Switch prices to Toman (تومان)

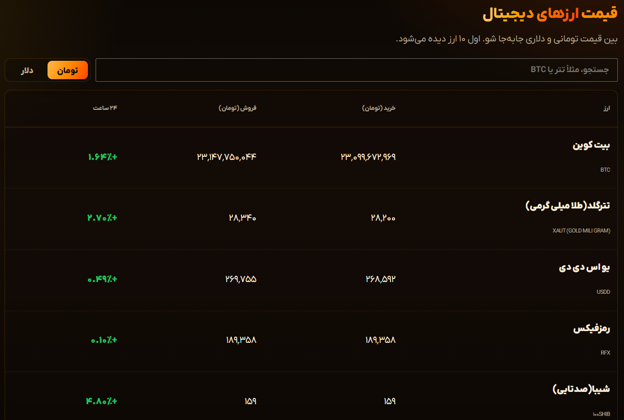(x=68, y=70)
